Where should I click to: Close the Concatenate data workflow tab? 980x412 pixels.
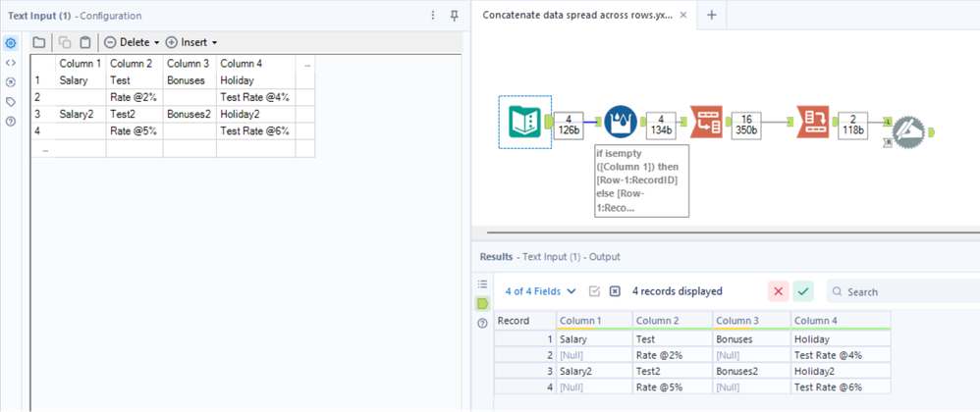[x=683, y=16]
